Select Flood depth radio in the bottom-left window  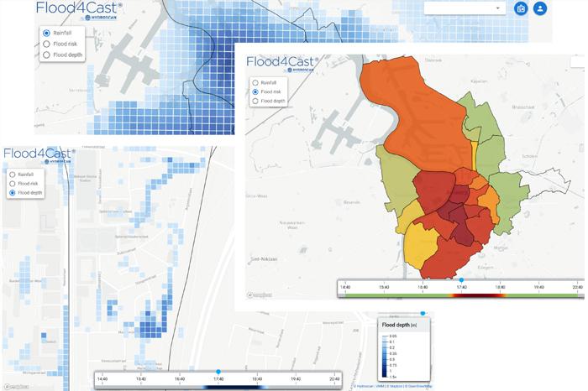tap(13, 192)
